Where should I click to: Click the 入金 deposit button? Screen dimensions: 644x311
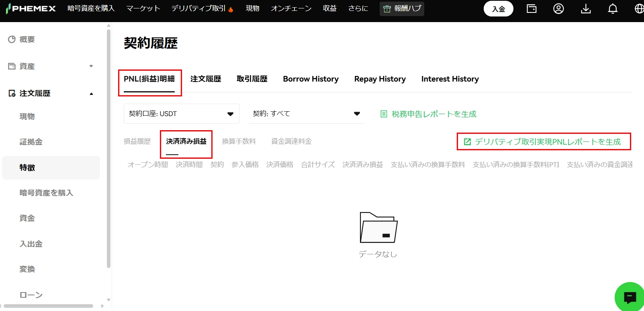(x=499, y=9)
